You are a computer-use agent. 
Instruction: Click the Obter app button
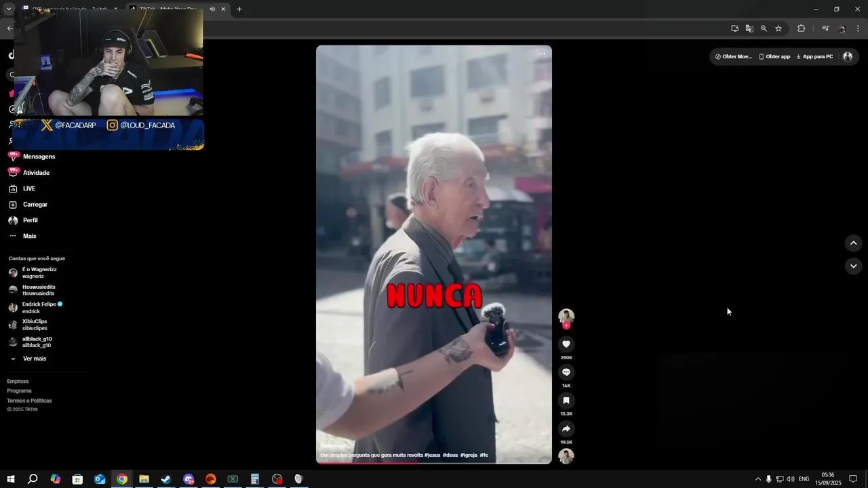[x=774, y=57]
